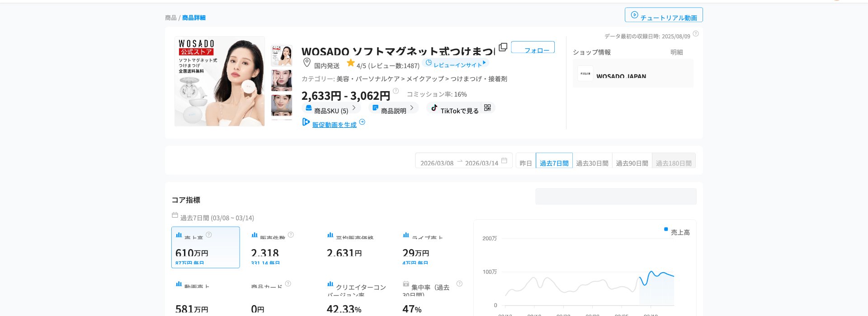This screenshot has height=316, width=868.
Task: Click the 商品カード 0円 metric value
Action: (x=258, y=309)
